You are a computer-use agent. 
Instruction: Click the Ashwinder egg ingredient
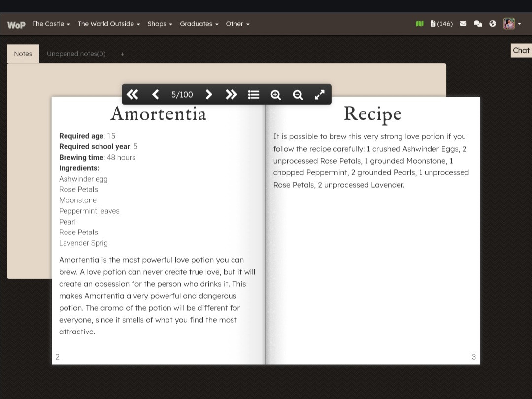point(83,179)
